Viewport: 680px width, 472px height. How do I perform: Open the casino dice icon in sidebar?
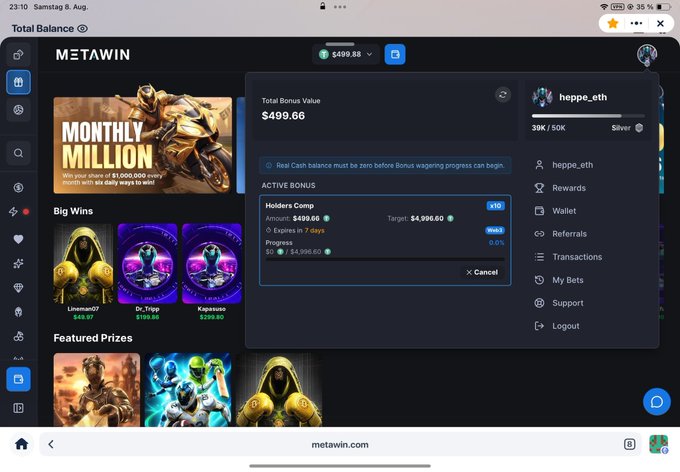(18, 55)
